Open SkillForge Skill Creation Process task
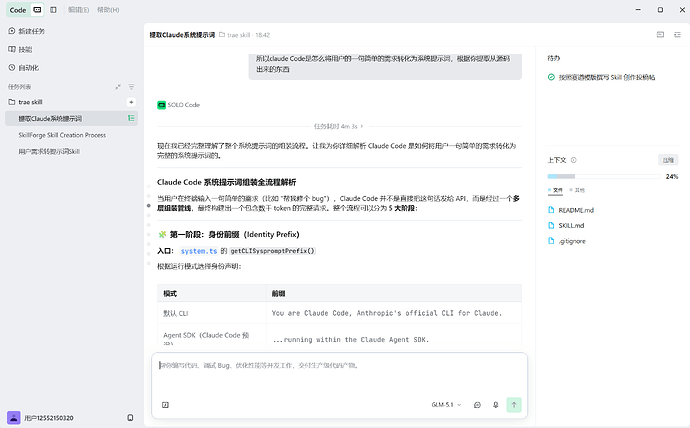This screenshot has width=690, height=428. pyautogui.click(x=62, y=135)
